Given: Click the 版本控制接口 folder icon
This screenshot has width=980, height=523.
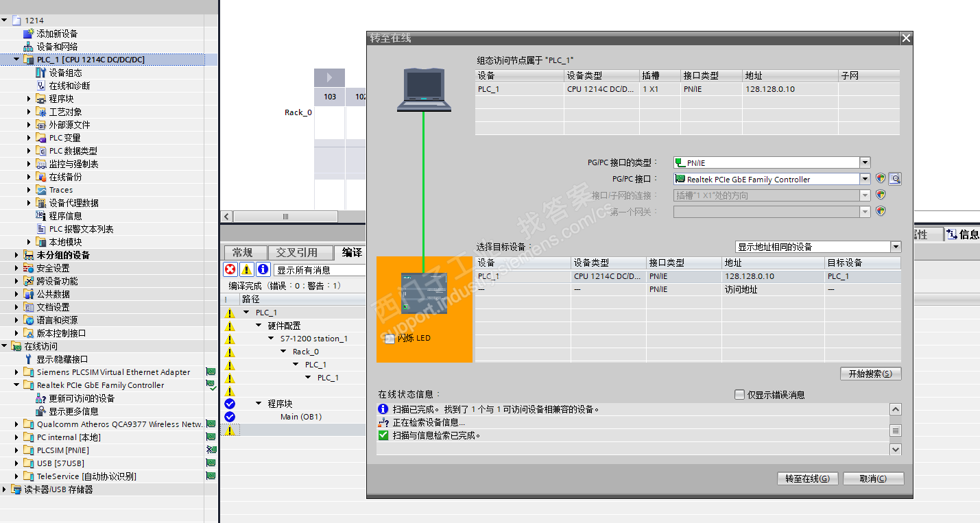Looking at the screenshot, I should point(28,333).
